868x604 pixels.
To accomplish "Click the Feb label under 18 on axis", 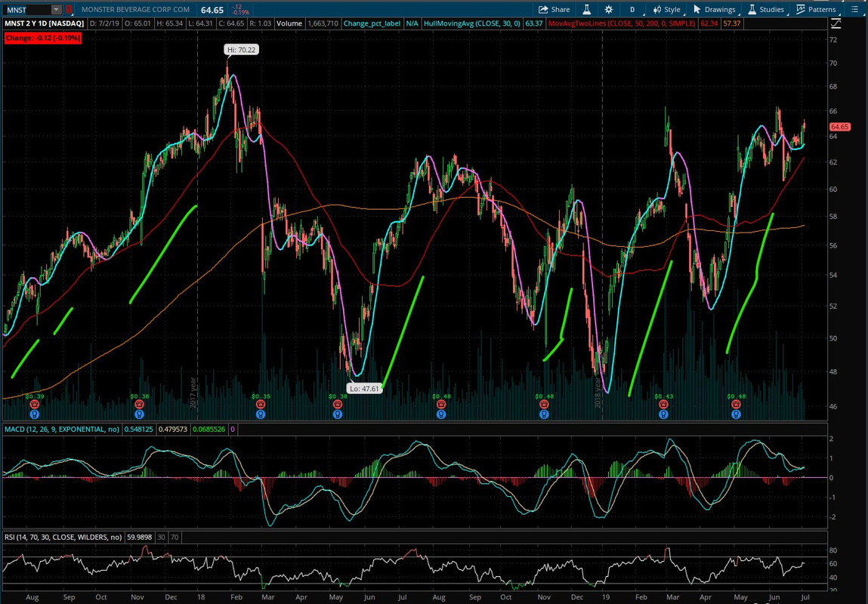I will click(x=236, y=597).
